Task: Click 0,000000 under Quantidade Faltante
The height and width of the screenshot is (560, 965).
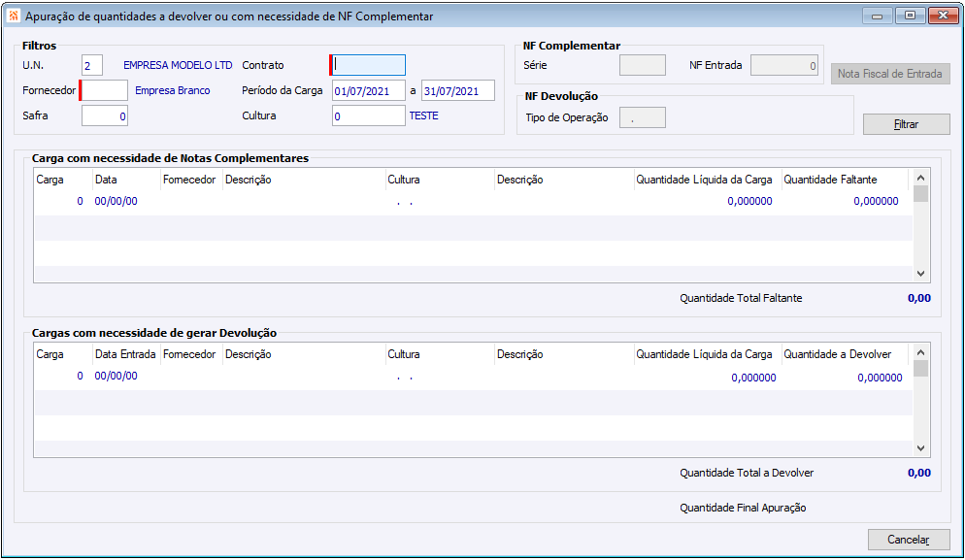Action: [876, 201]
